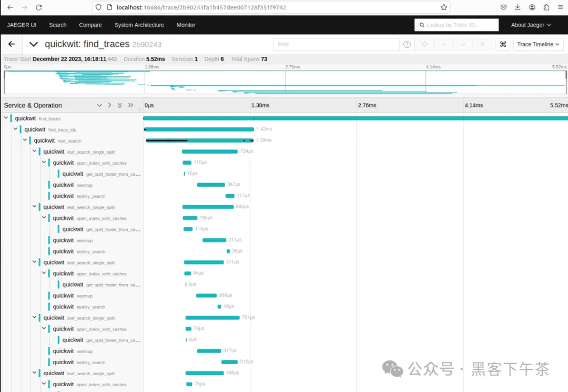Viewport: 568px width, 392px height.
Task: Click the address bar URL
Action: (201, 7)
